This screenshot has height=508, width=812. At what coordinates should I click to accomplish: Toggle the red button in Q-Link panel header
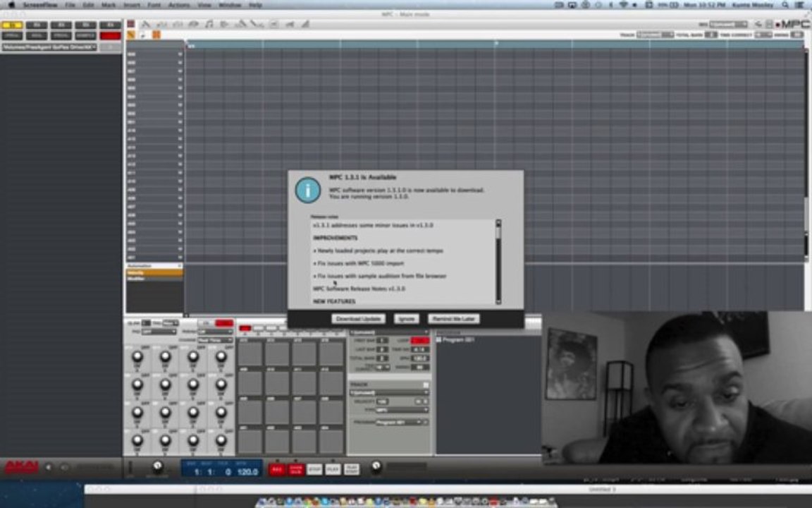coord(224,323)
